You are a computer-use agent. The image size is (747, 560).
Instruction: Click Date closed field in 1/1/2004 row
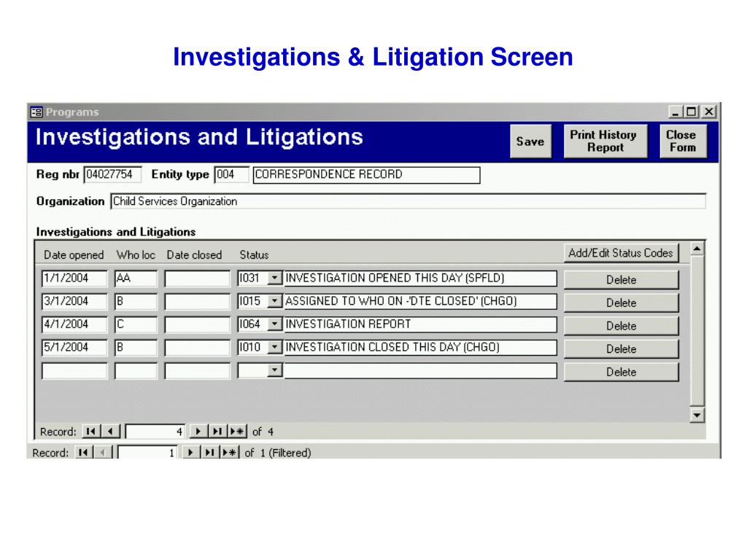[x=197, y=279]
